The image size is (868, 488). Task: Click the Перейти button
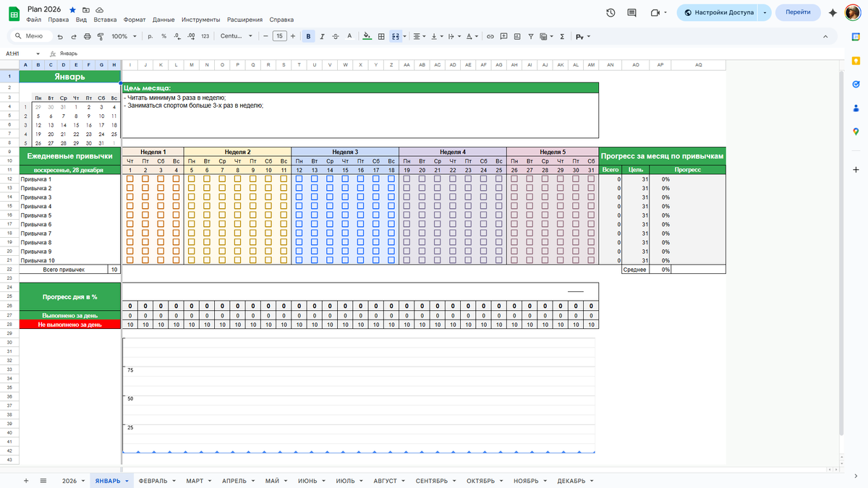798,12
